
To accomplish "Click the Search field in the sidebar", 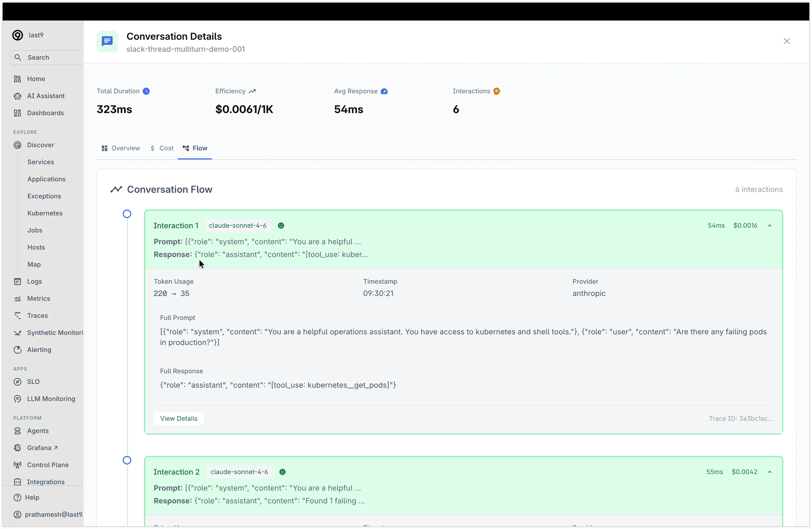I will (47, 58).
